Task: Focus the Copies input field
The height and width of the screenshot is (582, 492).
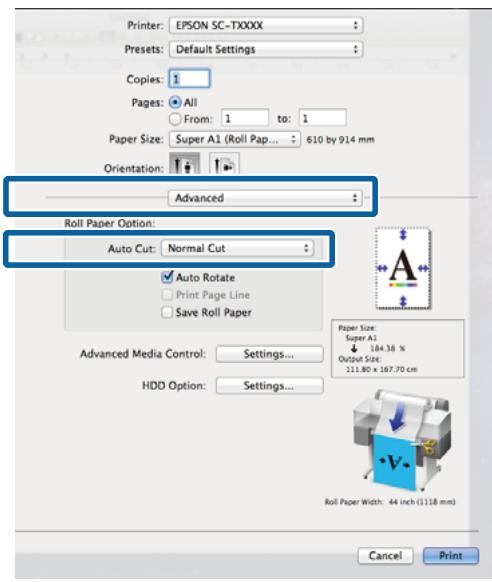Action: tap(190, 79)
